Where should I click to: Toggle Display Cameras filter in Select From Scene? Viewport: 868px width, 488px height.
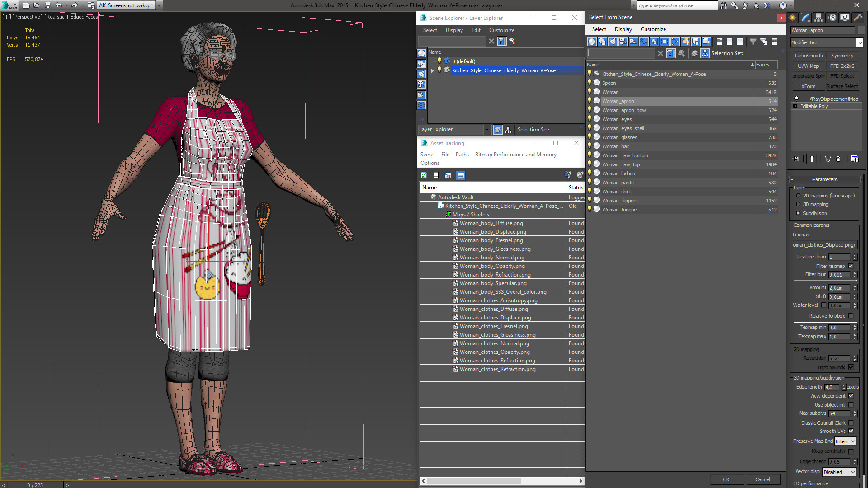tap(623, 42)
